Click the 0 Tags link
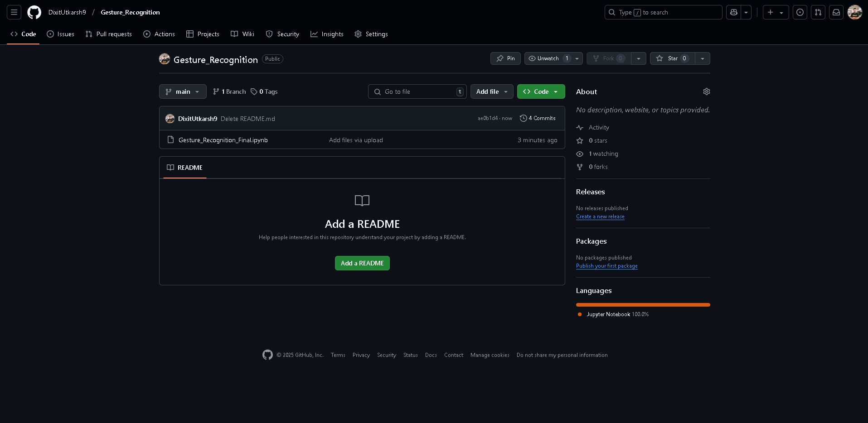 (264, 91)
